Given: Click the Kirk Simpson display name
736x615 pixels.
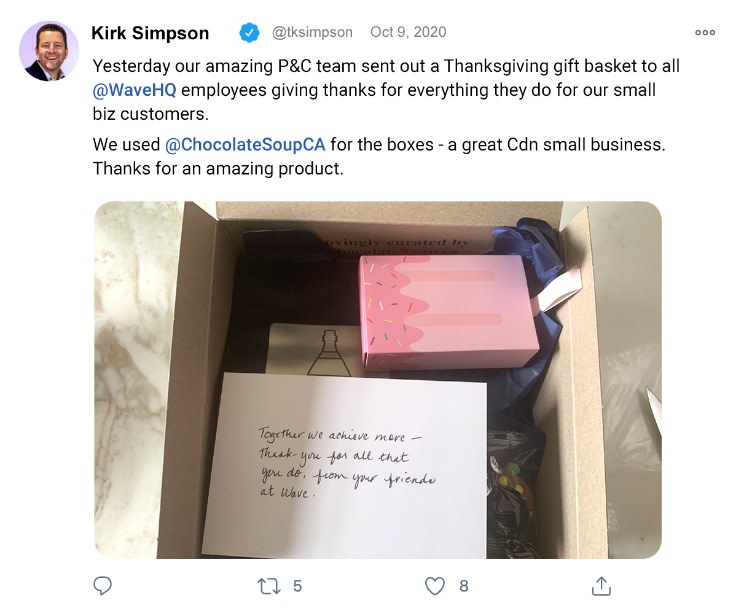Looking at the screenshot, I should 150,33.
